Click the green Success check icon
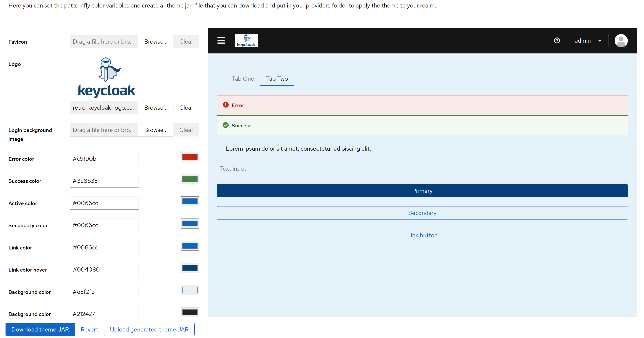Screen dimensions: 644x338 [226, 125]
